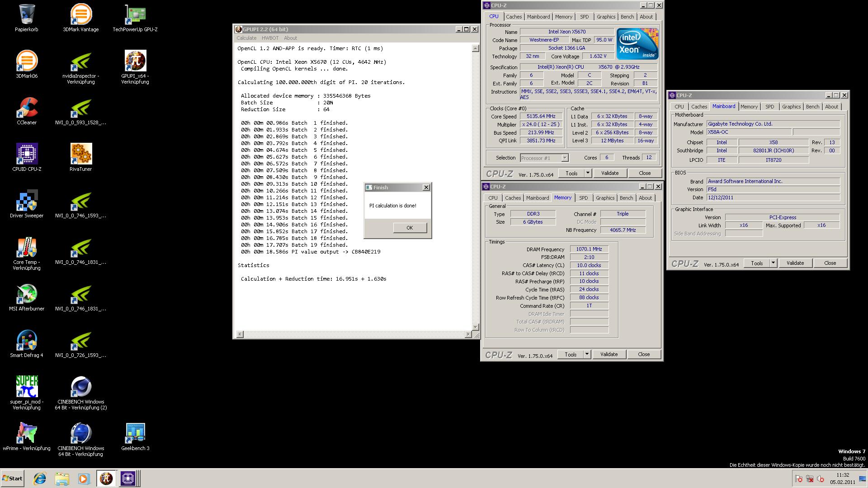Click the DRAM Frequency value 1070.1 MHz
Screen dimensions: 868x488
589,249
